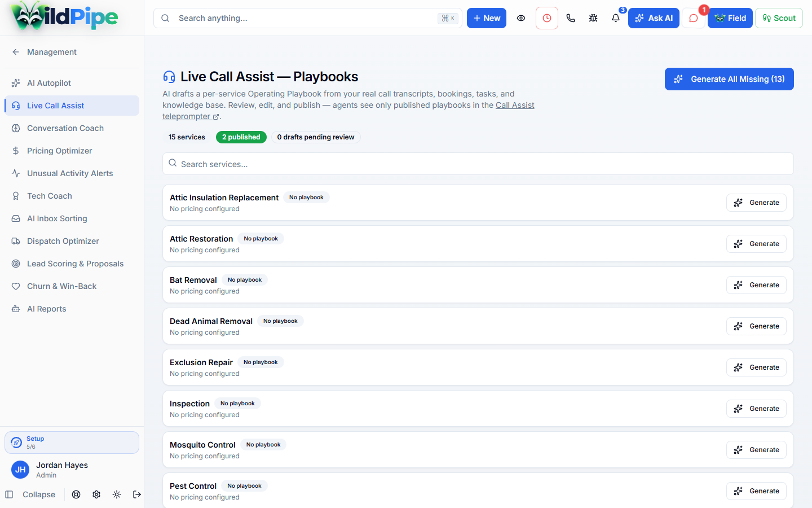
Task: Focus the Search anything field
Action: 308,18
